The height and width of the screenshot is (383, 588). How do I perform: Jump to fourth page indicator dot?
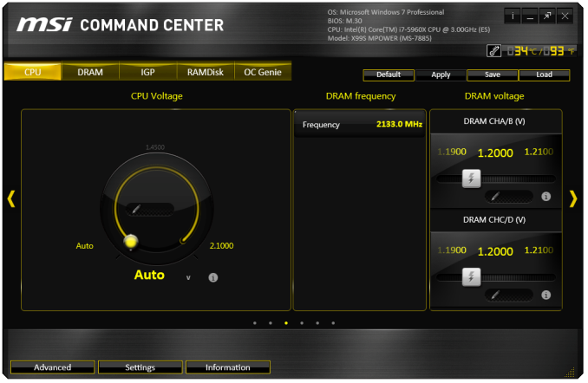pos(302,323)
